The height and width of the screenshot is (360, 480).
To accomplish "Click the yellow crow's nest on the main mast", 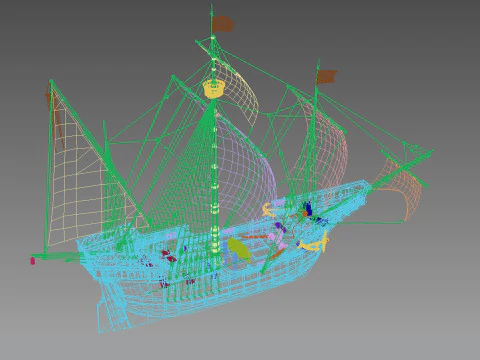I will pos(213,88).
